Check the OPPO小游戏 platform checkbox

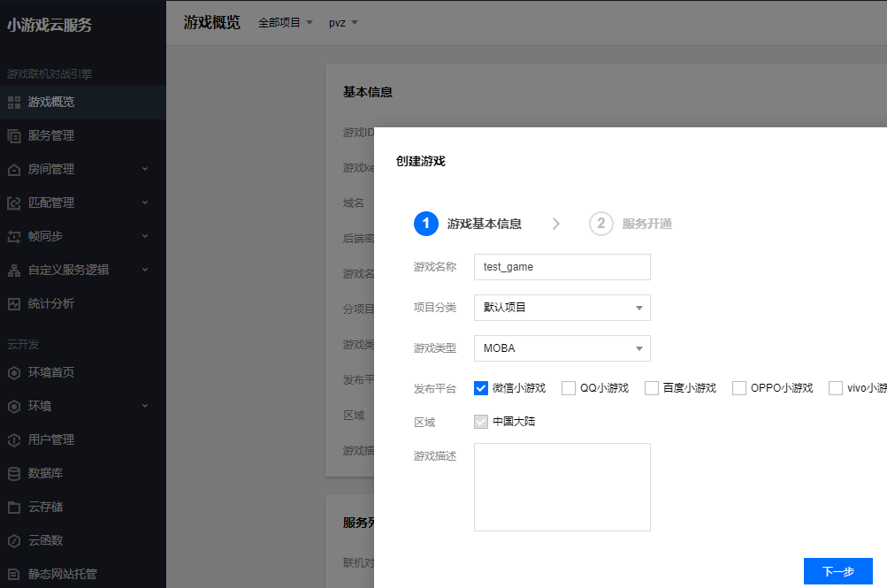(x=738, y=388)
